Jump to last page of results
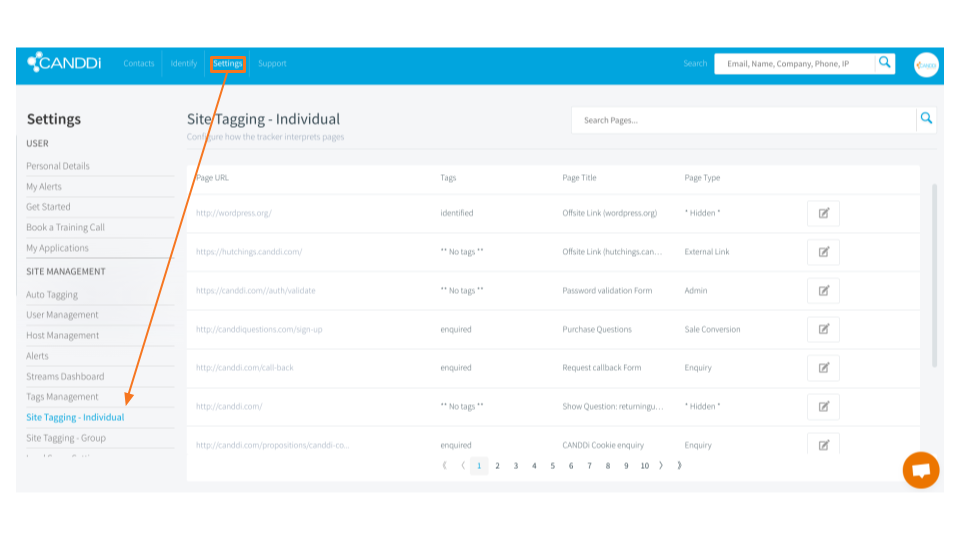This screenshot has height=540, width=960. click(679, 465)
